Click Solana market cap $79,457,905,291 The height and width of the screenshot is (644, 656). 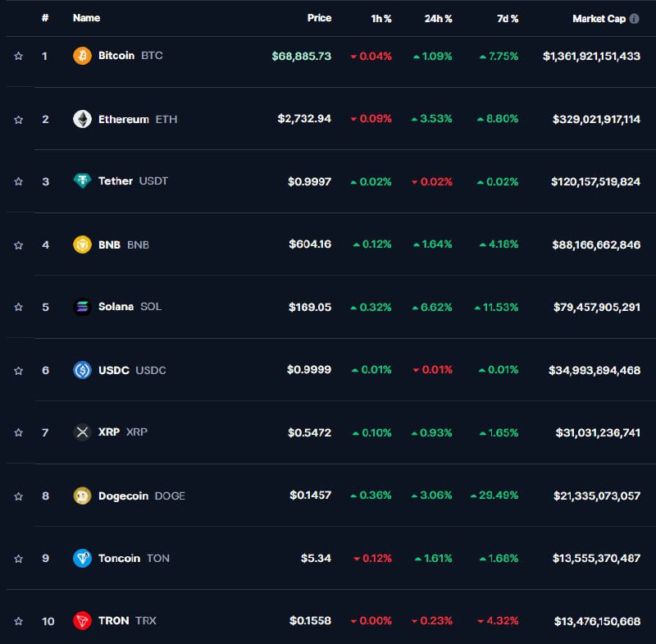(x=597, y=307)
